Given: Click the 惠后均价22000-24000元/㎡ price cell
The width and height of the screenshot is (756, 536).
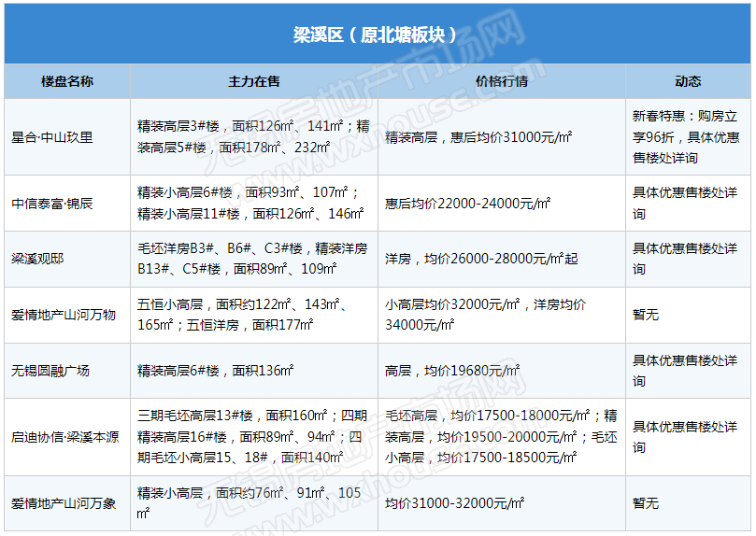Looking at the screenshot, I should 467,203.
